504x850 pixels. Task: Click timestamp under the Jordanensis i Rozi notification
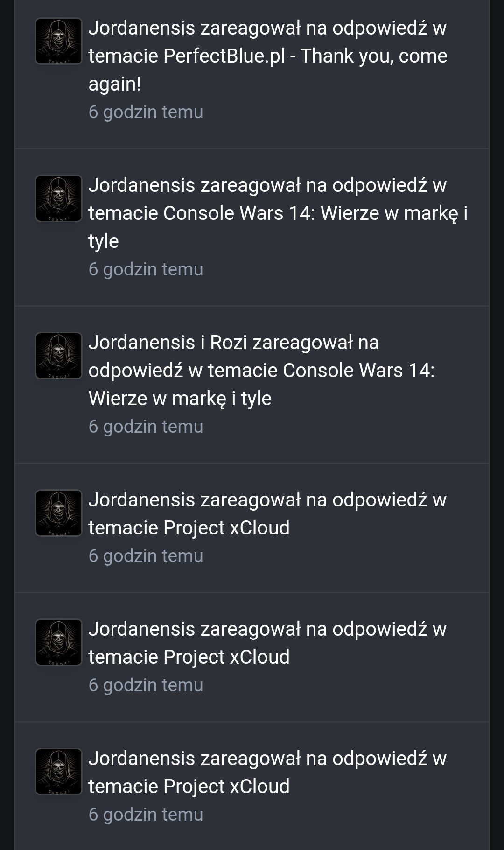(146, 427)
